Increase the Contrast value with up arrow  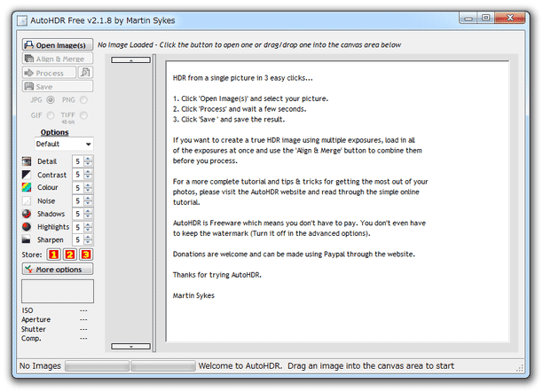pos(89,172)
